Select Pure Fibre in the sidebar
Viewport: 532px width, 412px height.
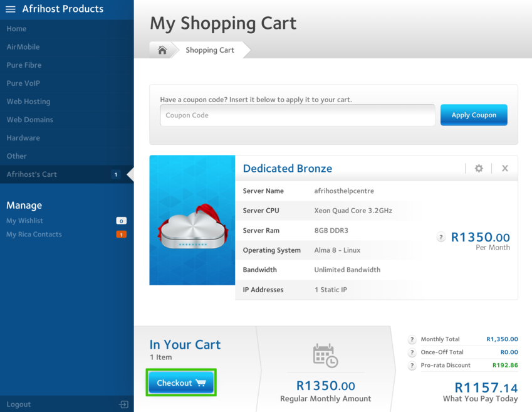[24, 65]
